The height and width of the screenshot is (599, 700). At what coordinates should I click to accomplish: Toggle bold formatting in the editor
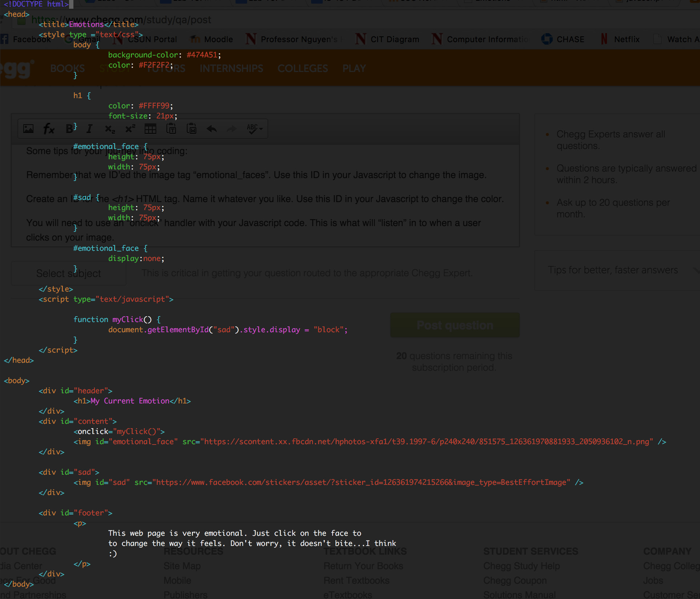(69, 129)
